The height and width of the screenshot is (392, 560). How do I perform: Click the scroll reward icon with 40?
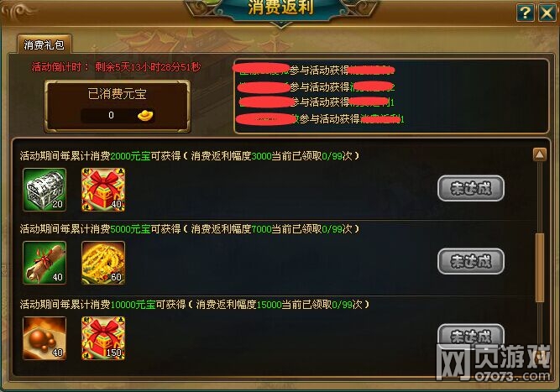pos(44,263)
